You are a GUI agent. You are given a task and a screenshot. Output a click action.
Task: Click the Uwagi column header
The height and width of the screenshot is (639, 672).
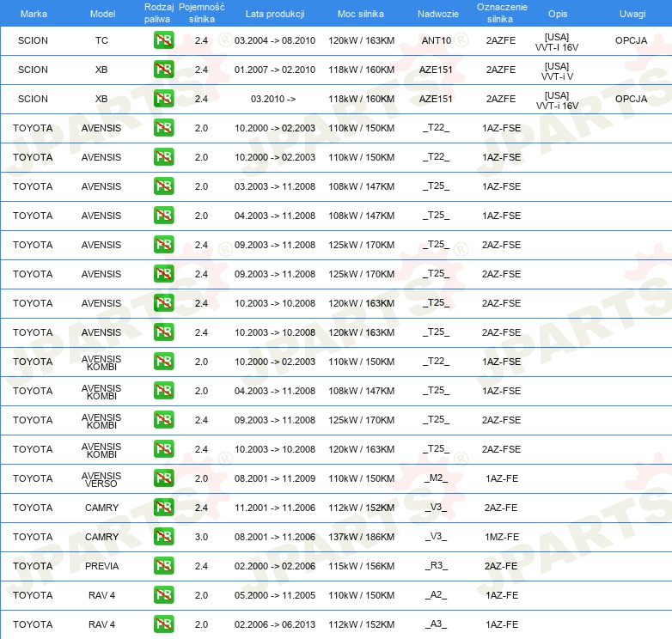tap(632, 14)
